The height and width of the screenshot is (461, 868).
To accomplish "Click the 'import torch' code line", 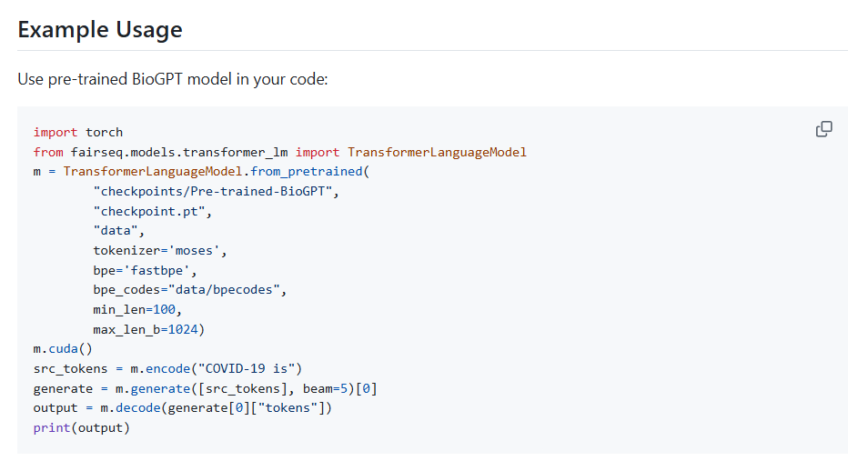I will [x=78, y=133].
